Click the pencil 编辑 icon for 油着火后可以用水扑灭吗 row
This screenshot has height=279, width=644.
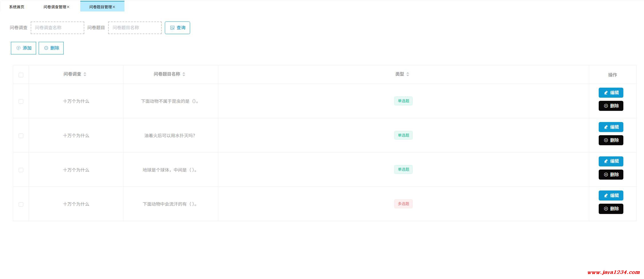click(x=606, y=127)
